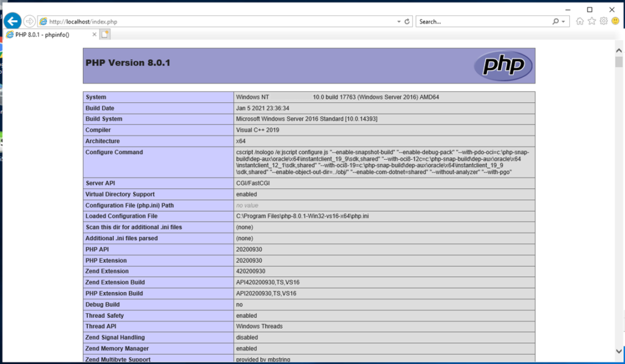The image size is (625, 364).
Task: Expand the address bar autocomplete dropdown
Action: [399, 21]
